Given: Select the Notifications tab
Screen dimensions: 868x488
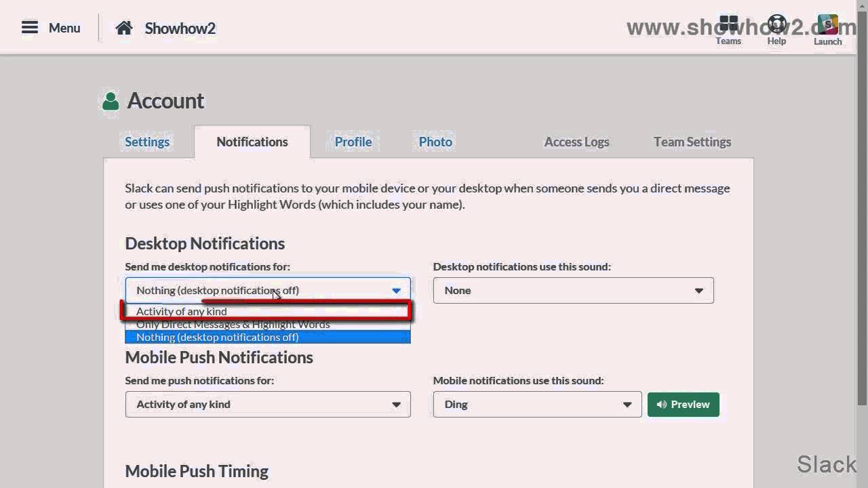Looking at the screenshot, I should pos(252,142).
